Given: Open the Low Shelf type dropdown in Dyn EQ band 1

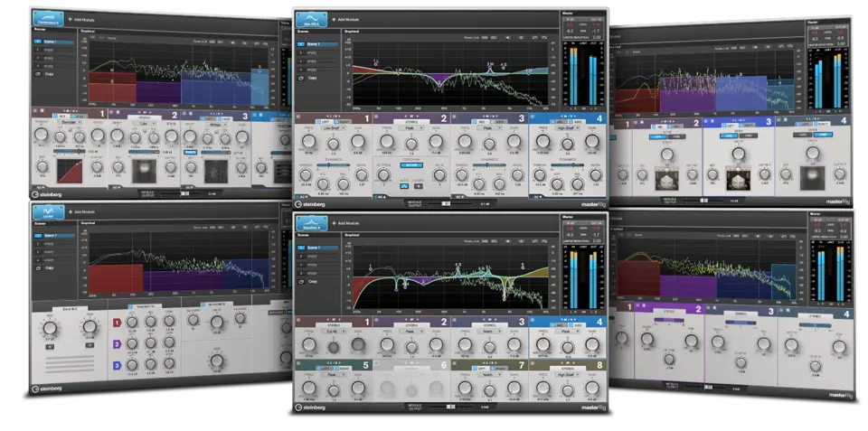Looking at the screenshot, I should click(x=335, y=128).
